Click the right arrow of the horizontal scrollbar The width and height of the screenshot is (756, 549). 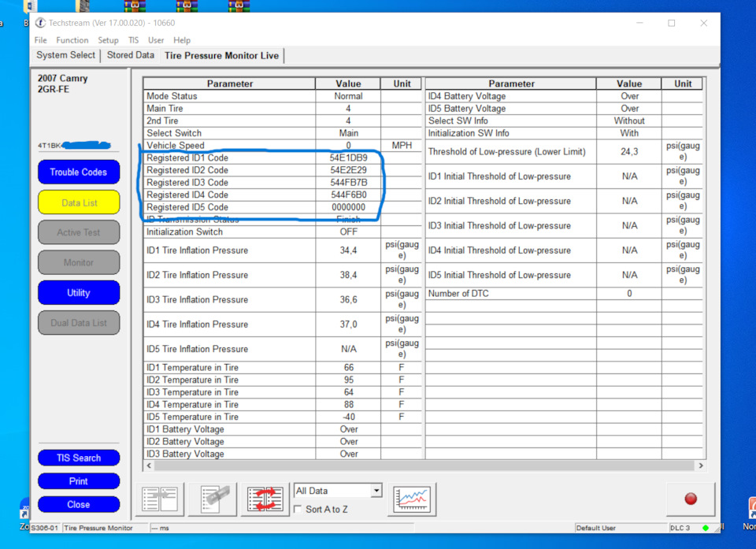click(x=701, y=466)
